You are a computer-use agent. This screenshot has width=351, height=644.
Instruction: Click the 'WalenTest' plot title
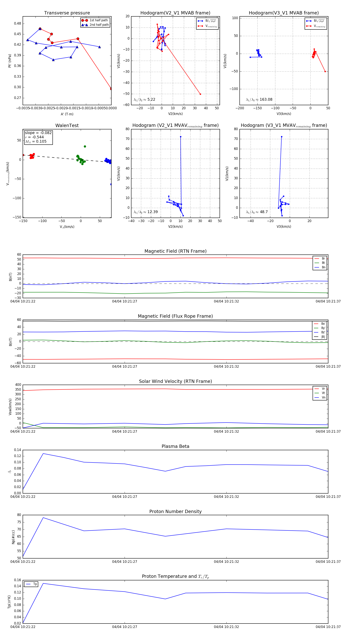click(x=67, y=125)
